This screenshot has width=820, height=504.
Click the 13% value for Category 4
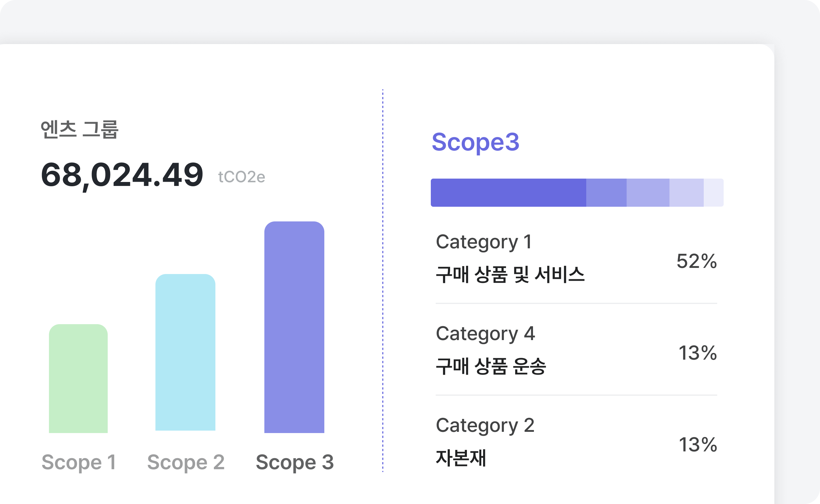click(x=697, y=353)
